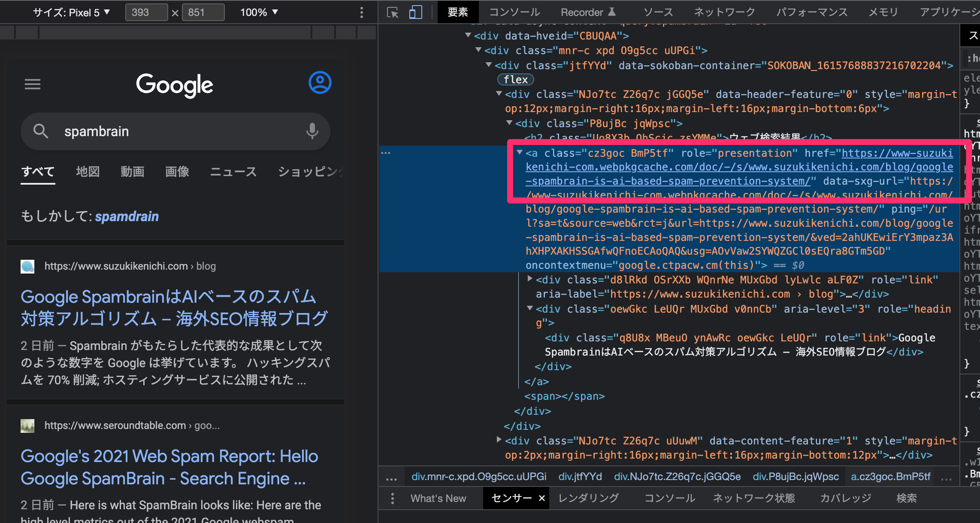Click the viewport height field 851
Viewport: 980px width, 523px height.
pyautogui.click(x=203, y=12)
